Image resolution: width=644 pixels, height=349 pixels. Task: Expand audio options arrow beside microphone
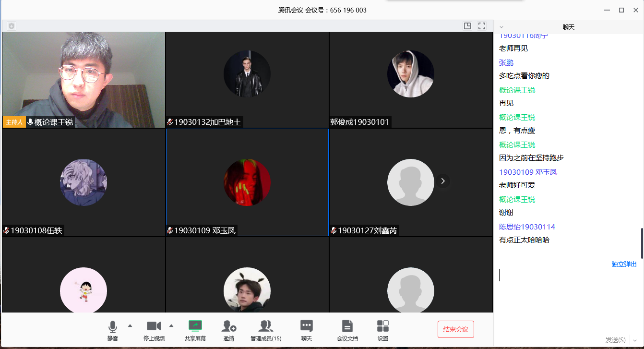(130, 325)
